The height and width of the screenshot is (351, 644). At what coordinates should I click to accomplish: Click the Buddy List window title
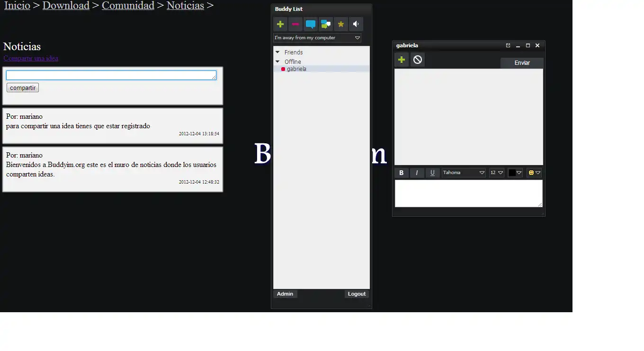[289, 9]
